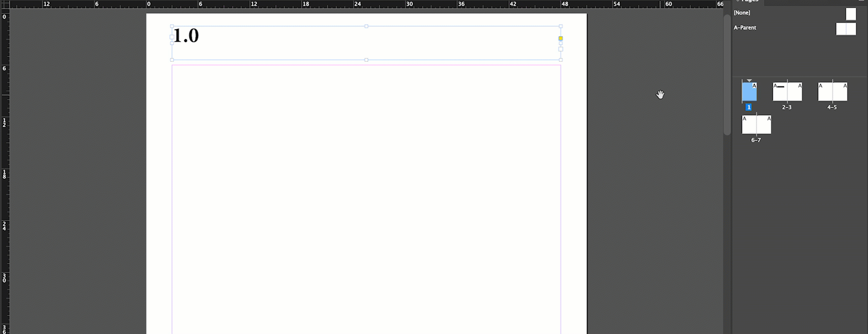Click the text frame out port
This screenshot has width=868, height=334.
click(x=560, y=49)
